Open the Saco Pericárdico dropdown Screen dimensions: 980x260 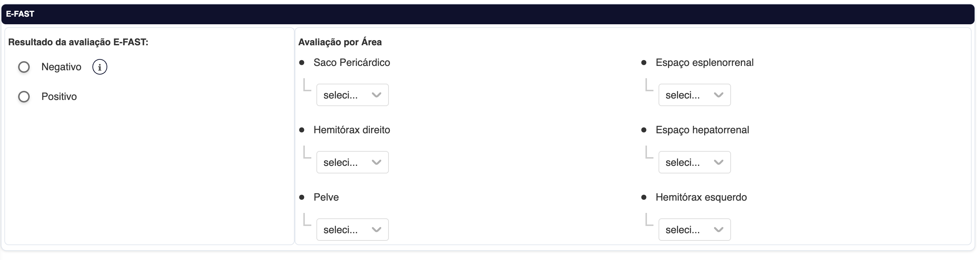pos(352,95)
